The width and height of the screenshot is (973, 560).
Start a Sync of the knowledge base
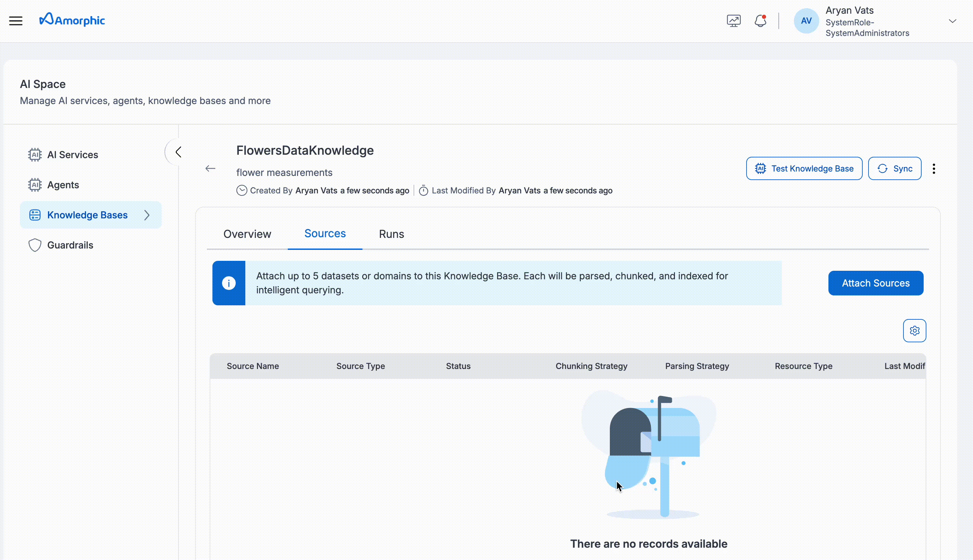point(894,168)
